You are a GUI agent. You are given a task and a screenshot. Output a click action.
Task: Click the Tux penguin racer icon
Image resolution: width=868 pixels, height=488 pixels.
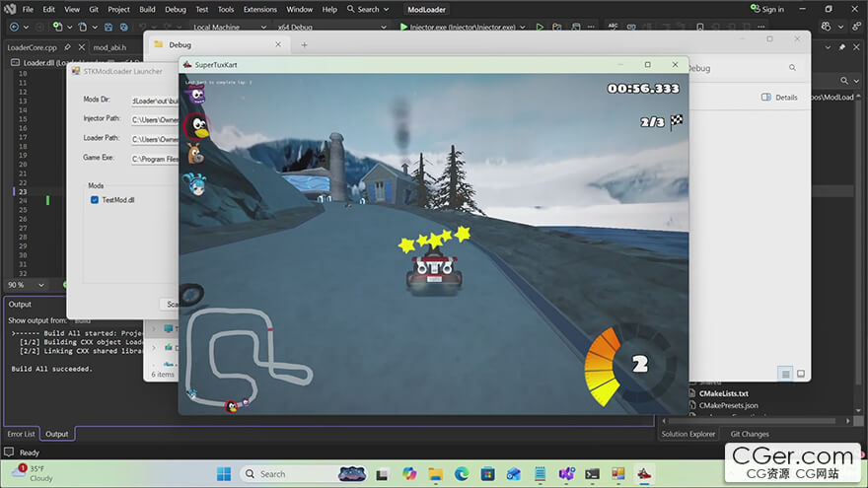pos(198,124)
